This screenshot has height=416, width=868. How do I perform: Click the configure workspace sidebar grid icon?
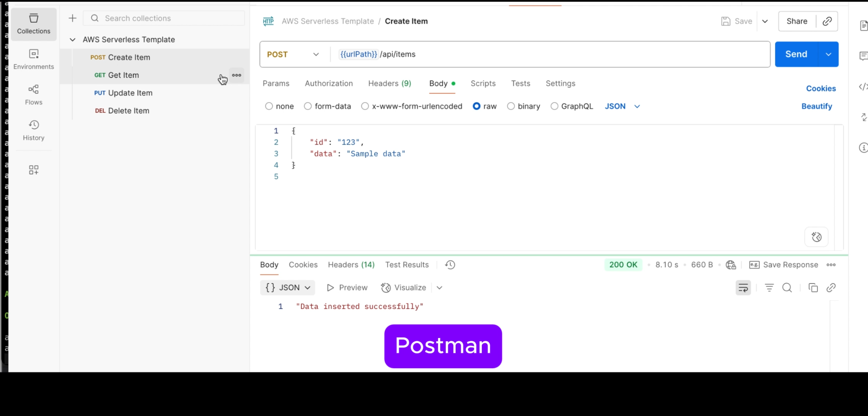33,170
